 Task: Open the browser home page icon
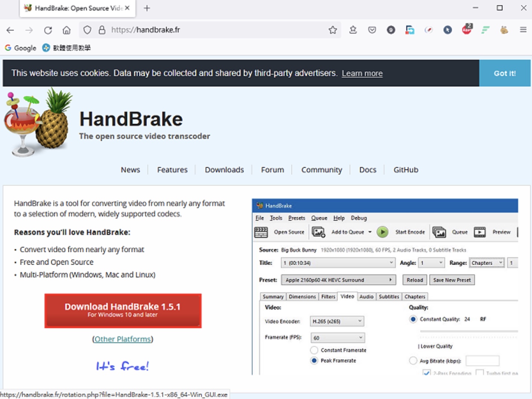[66, 30]
